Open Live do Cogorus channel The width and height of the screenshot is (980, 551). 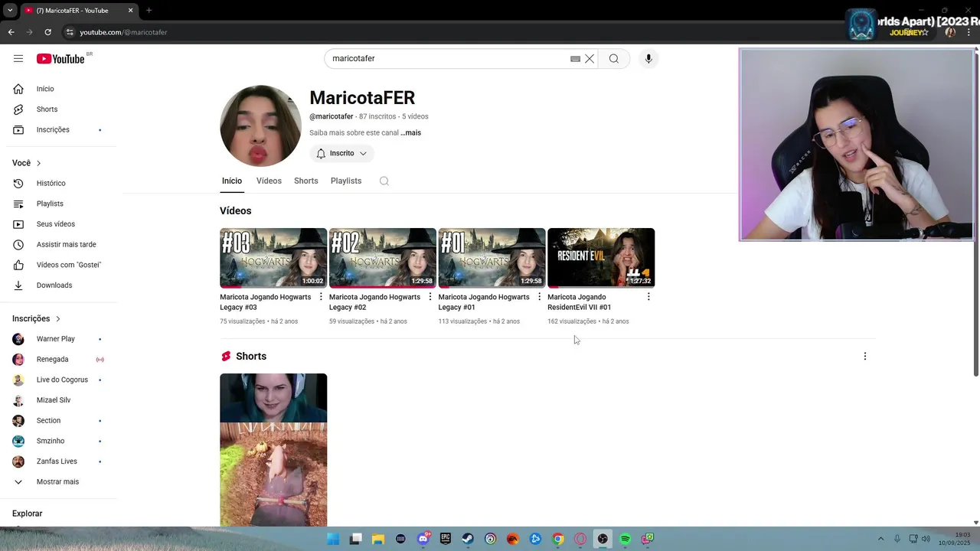pyautogui.click(x=58, y=380)
